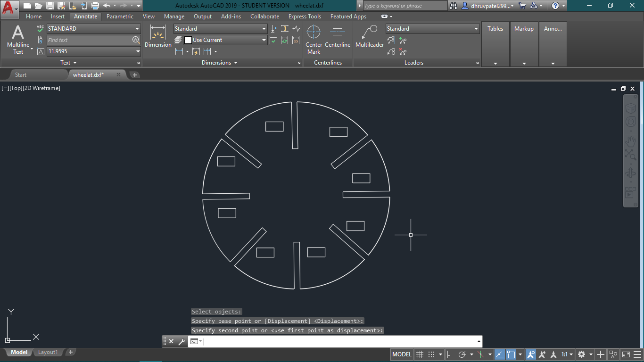Save the drawing with the Save icon
The height and width of the screenshot is (362, 644).
click(x=50, y=6)
